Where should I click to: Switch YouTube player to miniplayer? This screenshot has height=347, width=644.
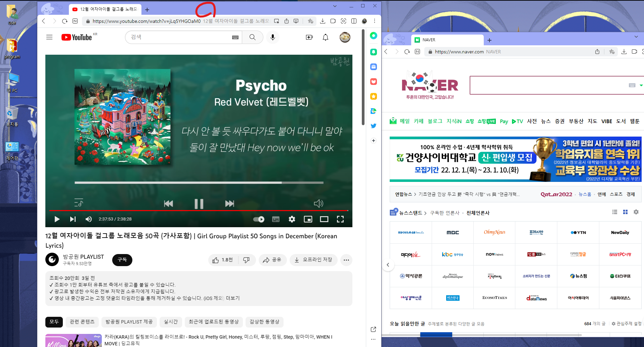308,219
